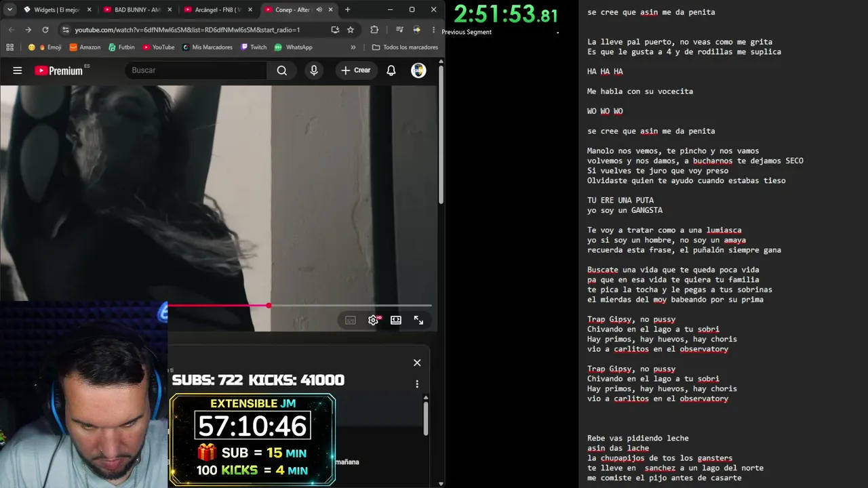This screenshot has width=868, height=488.
Task: Open the Chrome profile avatar
Action: coord(416,30)
